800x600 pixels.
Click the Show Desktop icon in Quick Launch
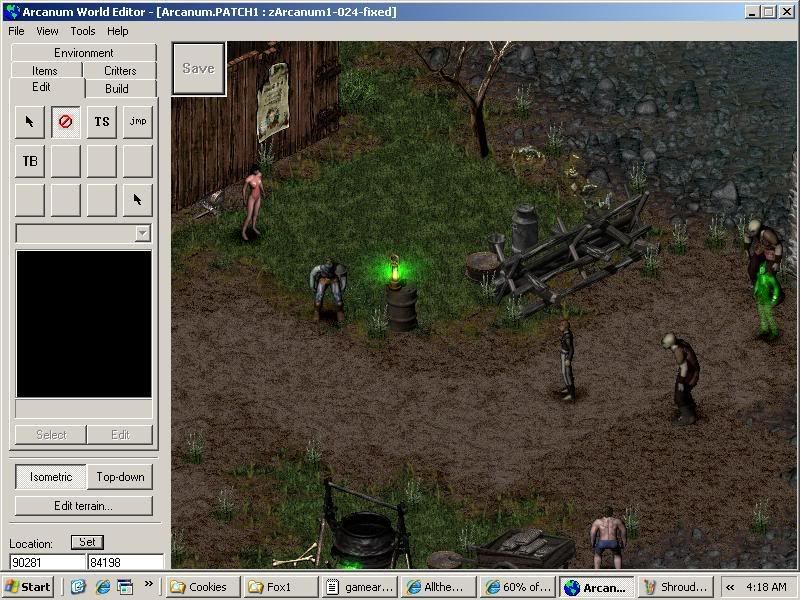[125, 587]
